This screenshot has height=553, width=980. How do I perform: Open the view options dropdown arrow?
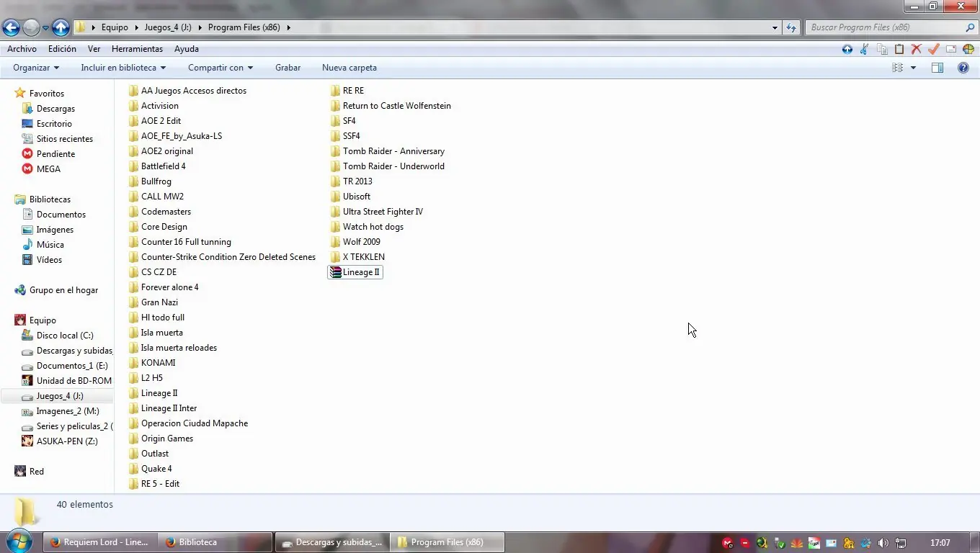click(914, 68)
